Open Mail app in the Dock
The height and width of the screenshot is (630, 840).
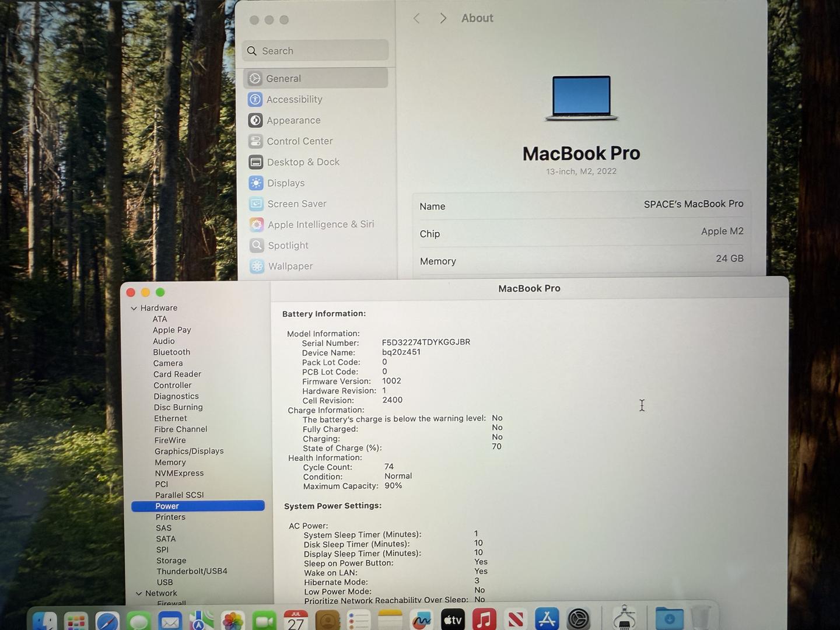170,620
